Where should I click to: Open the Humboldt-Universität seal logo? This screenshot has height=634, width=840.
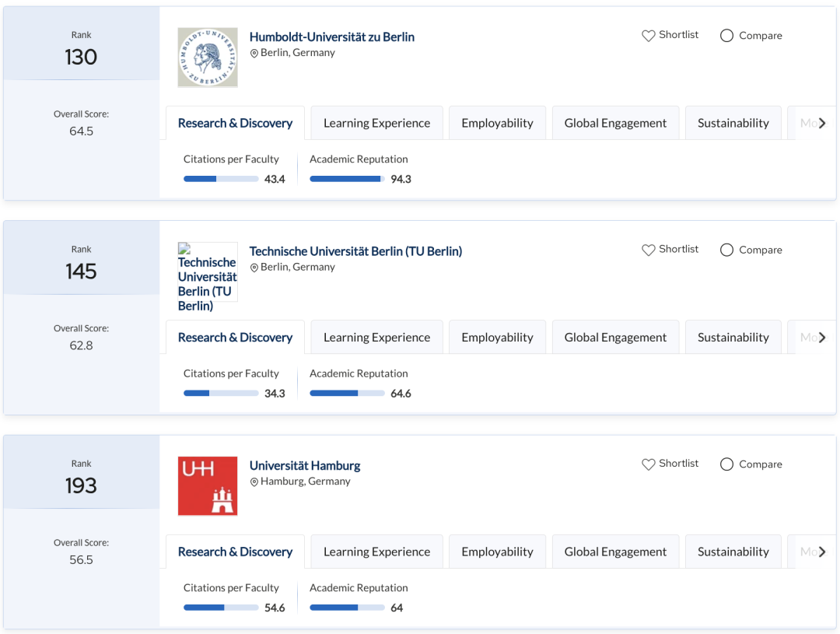(208, 58)
